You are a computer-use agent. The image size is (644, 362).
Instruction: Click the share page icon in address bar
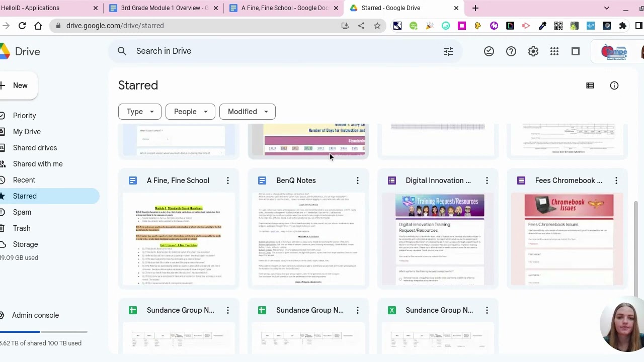point(361,26)
